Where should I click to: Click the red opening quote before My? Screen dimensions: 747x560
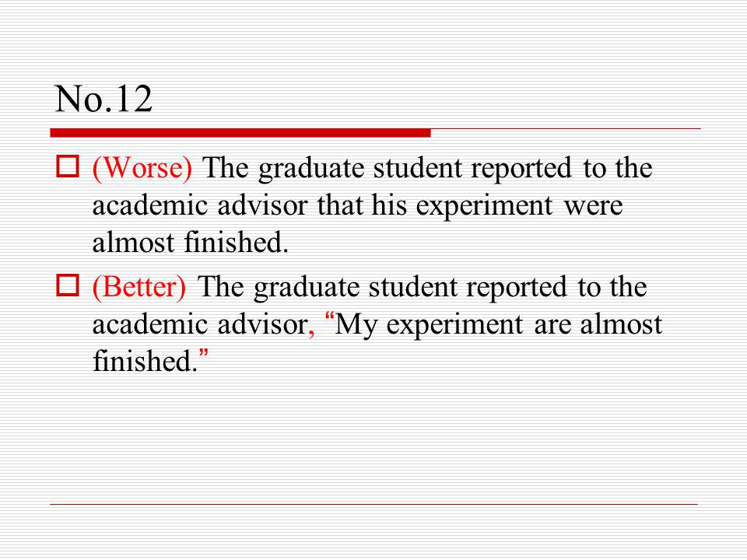[328, 317]
